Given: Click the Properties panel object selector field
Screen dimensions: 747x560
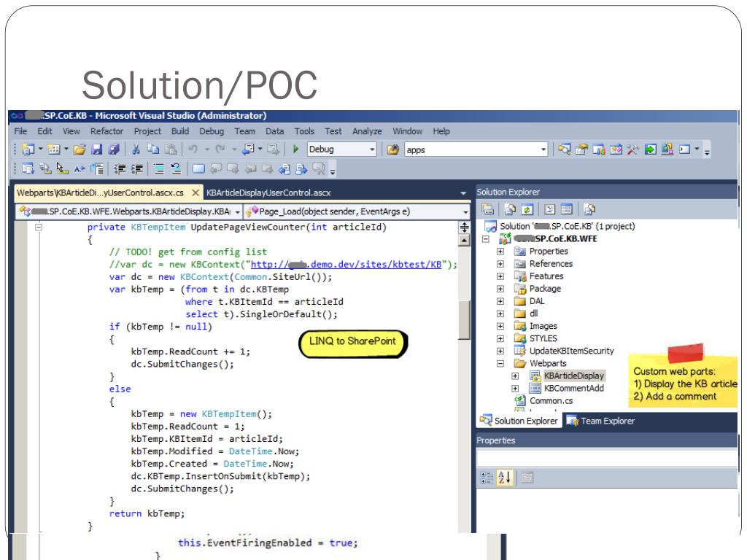Looking at the screenshot, I should tap(607, 459).
